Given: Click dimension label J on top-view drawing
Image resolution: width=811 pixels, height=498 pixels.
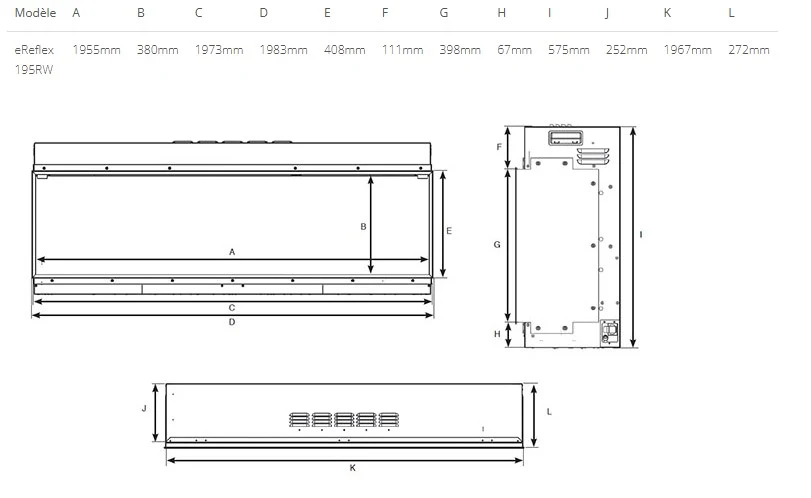Looking at the screenshot, I should (x=144, y=408).
